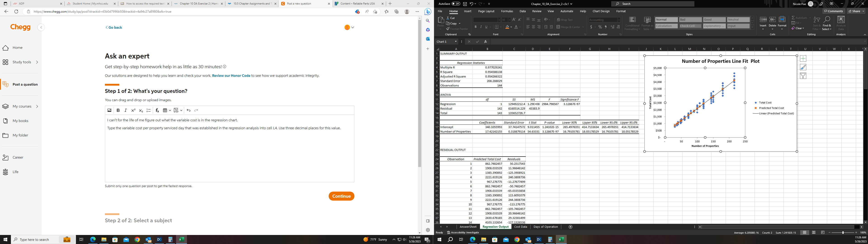This screenshot has height=244, width=868.
Task: Open the Chart Design ribbon tab
Action: tap(601, 11)
